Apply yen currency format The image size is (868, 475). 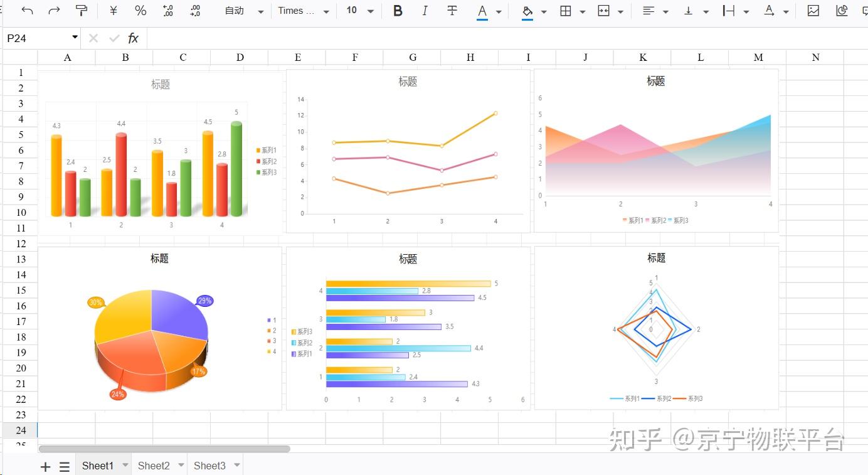click(x=114, y=11)
